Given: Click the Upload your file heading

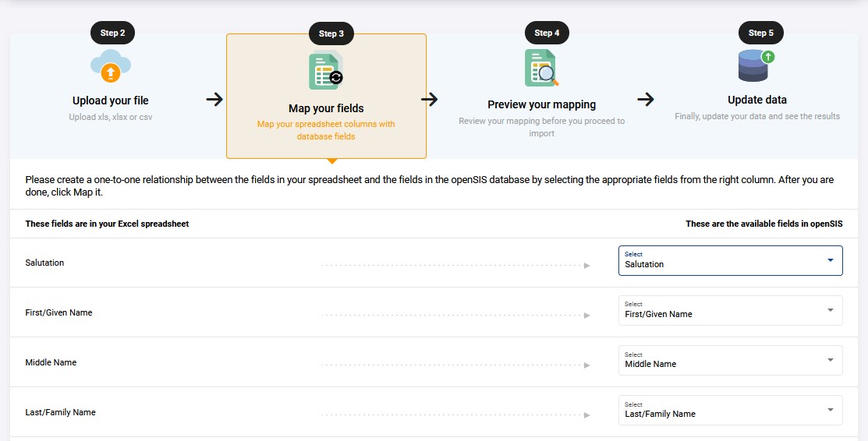Looking at the screenshot, I should (111, 101).
